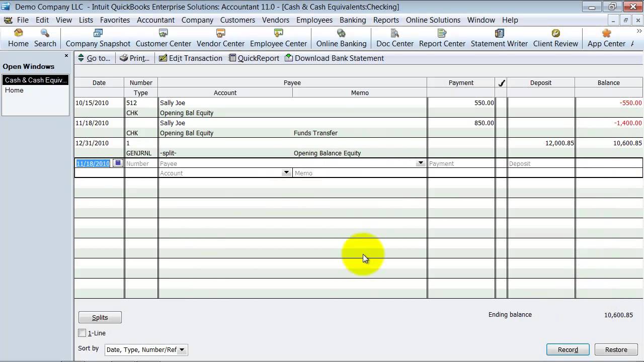Expand the Payee dropdown arrow

click(x=420, y=163)
